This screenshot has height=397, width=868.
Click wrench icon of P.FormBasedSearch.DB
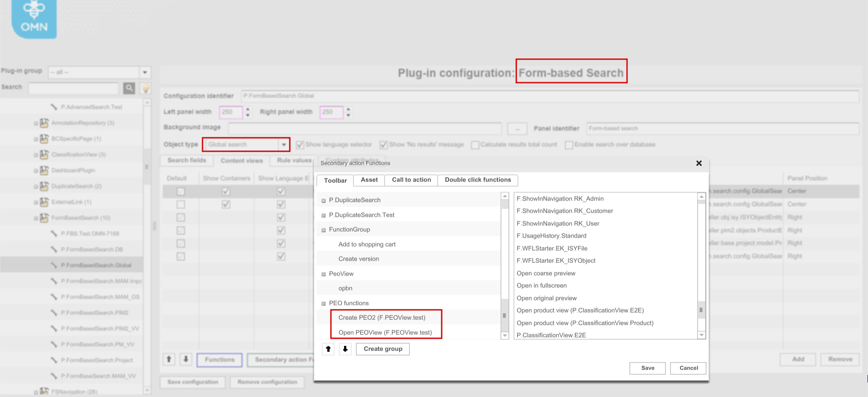(54, 249)
